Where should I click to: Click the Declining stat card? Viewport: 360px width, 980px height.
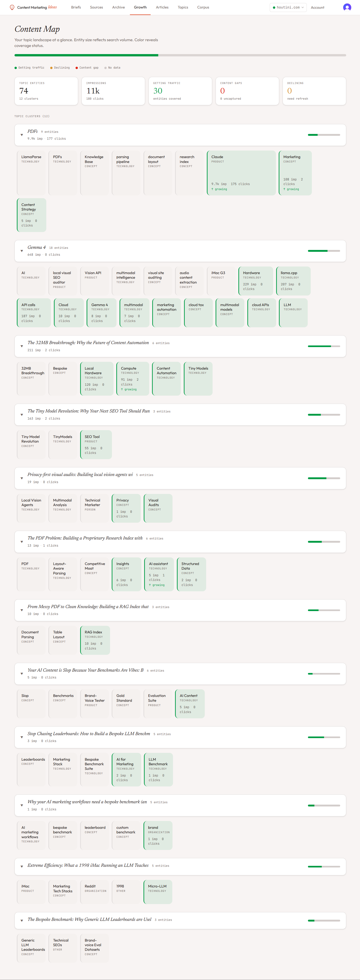click(314, 91)
